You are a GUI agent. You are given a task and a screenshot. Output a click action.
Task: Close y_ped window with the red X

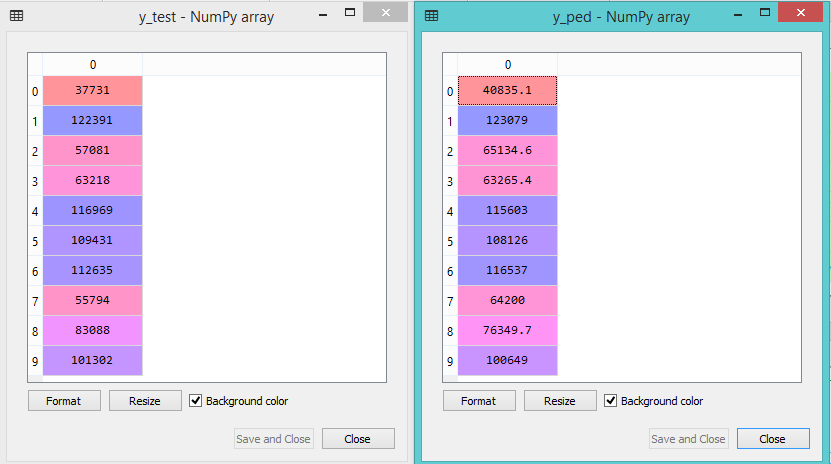click(x=800, y=12)
